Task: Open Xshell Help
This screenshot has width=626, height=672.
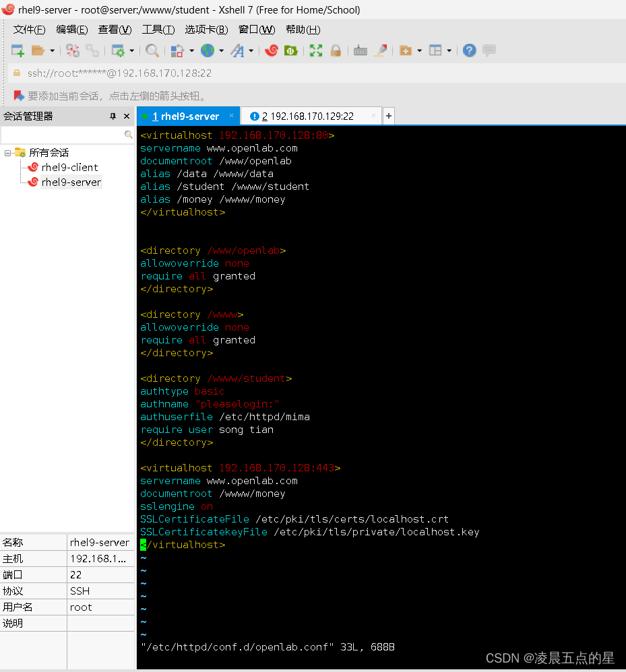Action: 469,51
